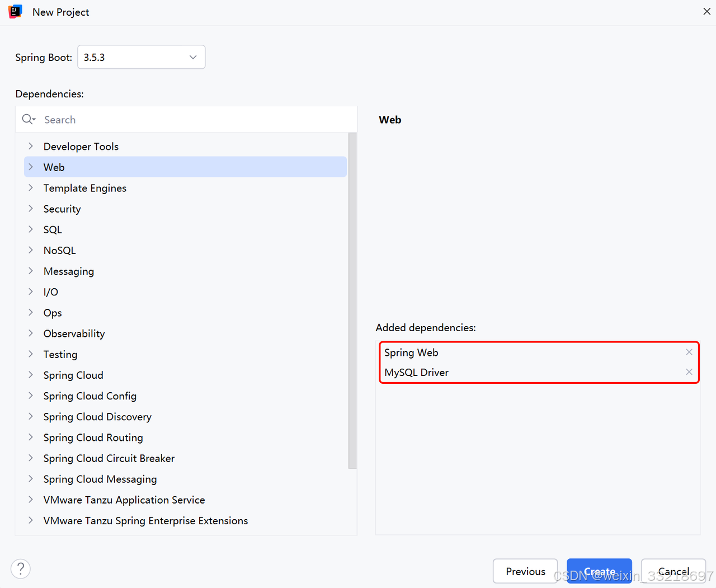
Task: Open the Spring Boot version dropdown
Action: coord(142,57)
